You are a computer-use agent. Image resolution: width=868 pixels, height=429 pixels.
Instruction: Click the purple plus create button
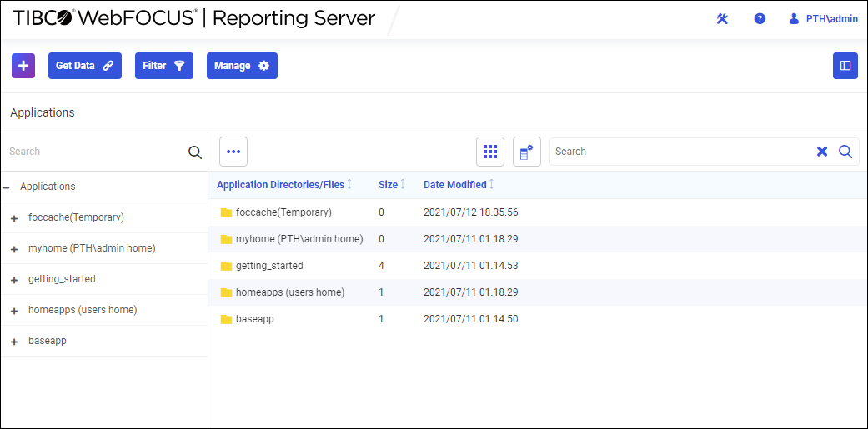[x=23, y=66]
